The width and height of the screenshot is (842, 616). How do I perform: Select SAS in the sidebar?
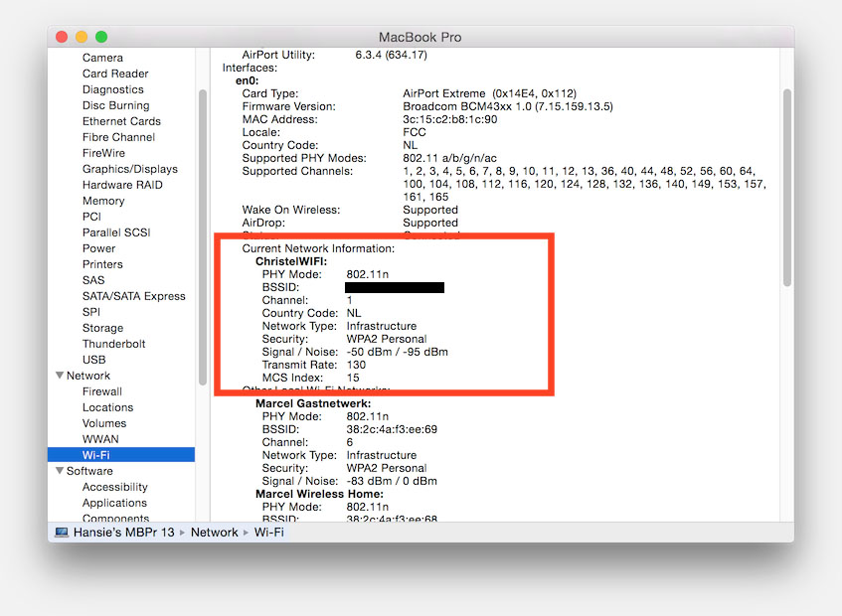(x=93, y=280)
